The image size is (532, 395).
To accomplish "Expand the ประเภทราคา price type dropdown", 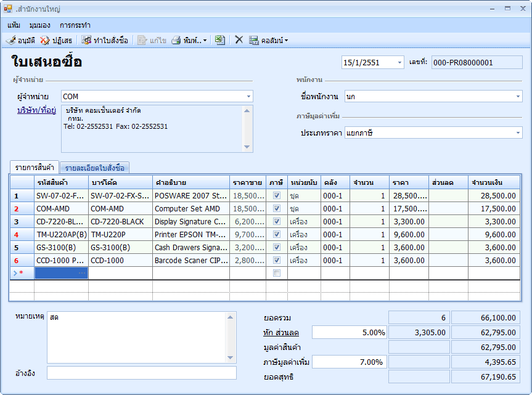I will pos(518,132).
